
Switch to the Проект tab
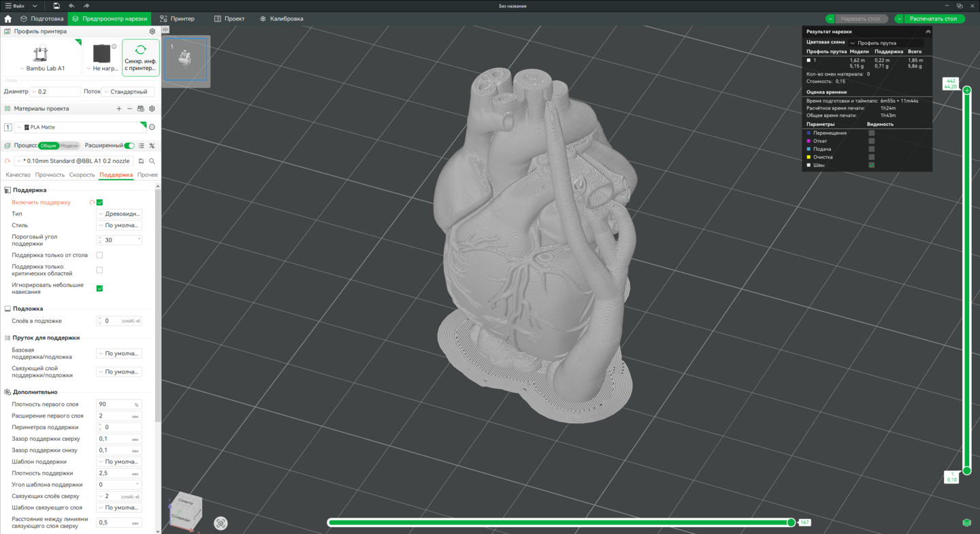pyautogui.click(x=229, y=19)
